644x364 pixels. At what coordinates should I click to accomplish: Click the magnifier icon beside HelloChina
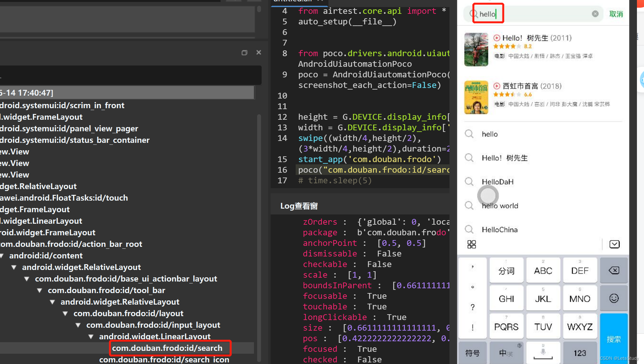coord(469,229)
